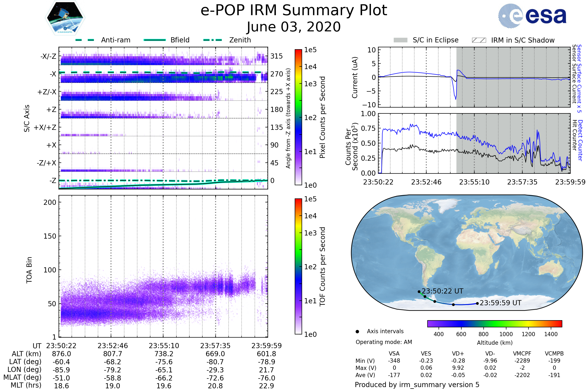Click the -X axis label on spectrogram

click(x=53, y=74)
